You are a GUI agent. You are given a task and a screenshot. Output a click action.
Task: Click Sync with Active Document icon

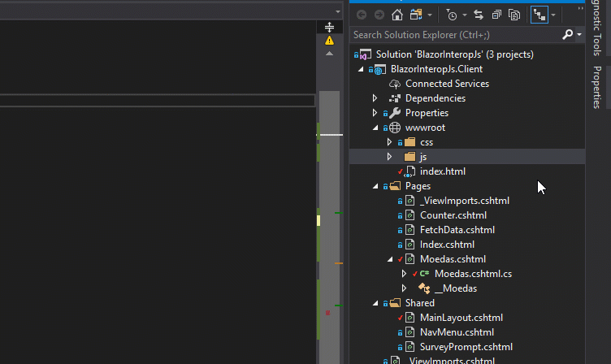[479, 15]
